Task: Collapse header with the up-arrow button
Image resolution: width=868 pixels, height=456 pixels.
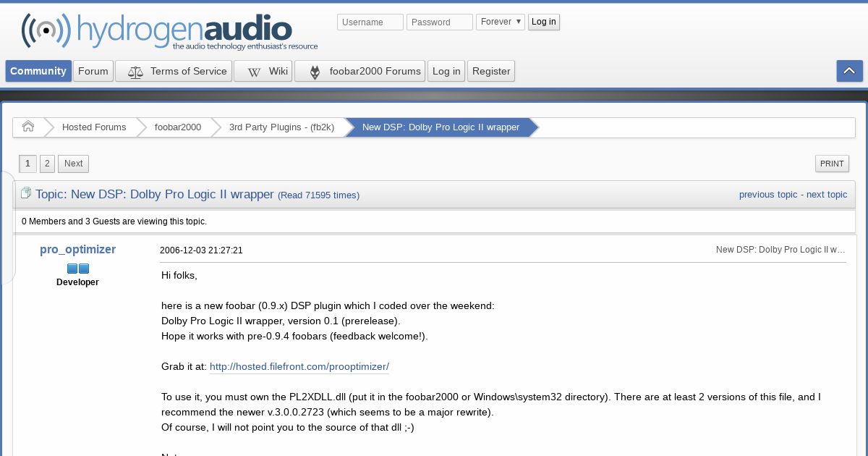Action: tap(849, 71)
